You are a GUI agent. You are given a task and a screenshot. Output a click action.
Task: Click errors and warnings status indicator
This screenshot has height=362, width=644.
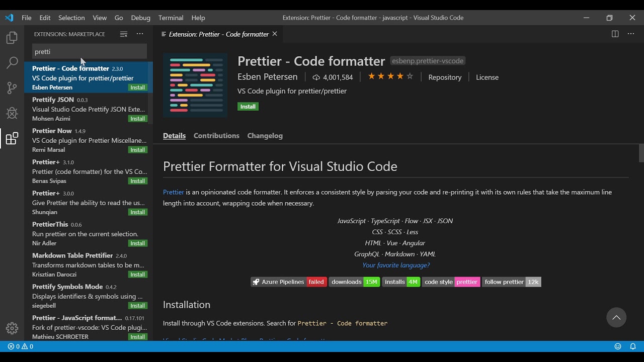pos(21,346)
